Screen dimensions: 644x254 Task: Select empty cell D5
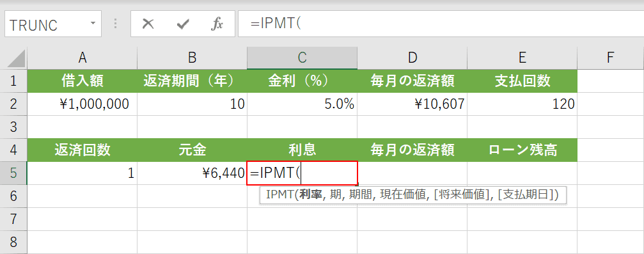[412, 173]
